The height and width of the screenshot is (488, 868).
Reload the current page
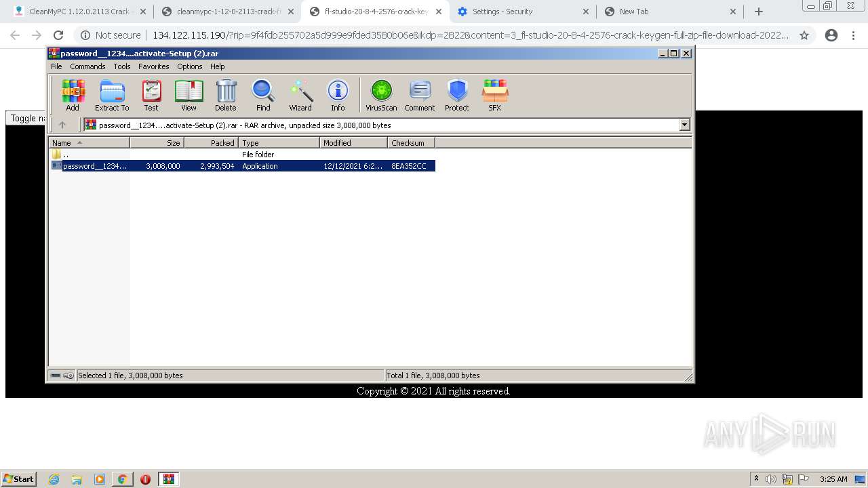pyautogui.click(x=58, y=35)
